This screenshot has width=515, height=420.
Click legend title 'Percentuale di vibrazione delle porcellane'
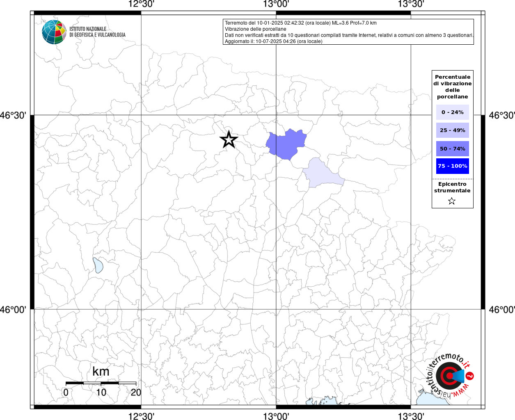pyautogui.click(x=453, y=87)
